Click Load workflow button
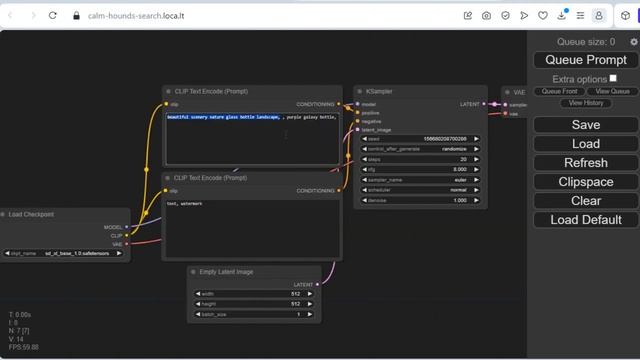640x360 pixels. [586, 144]
